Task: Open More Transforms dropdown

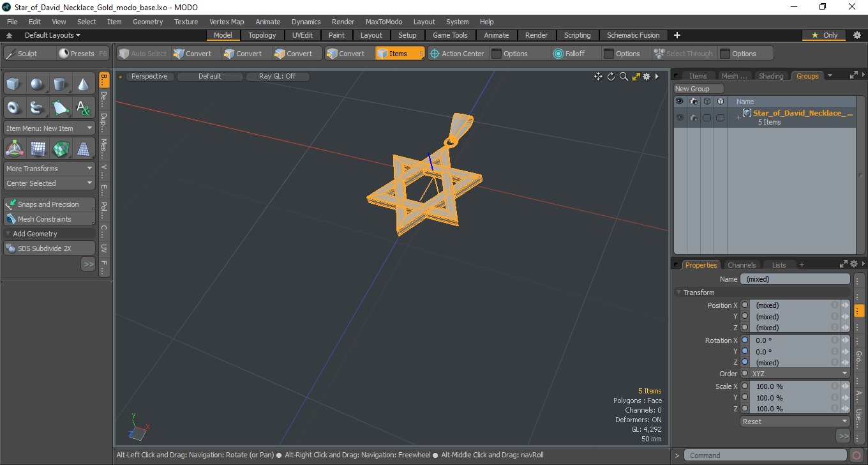Action: point(49,169)
